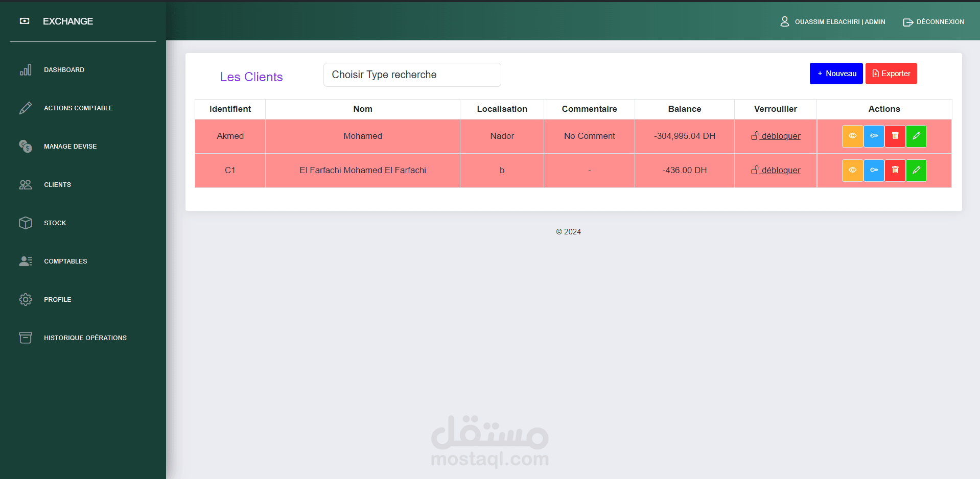The width and height of the screenshot is (980, 479).
Task: Select Clients in sidebar
Action: (57, 185)
